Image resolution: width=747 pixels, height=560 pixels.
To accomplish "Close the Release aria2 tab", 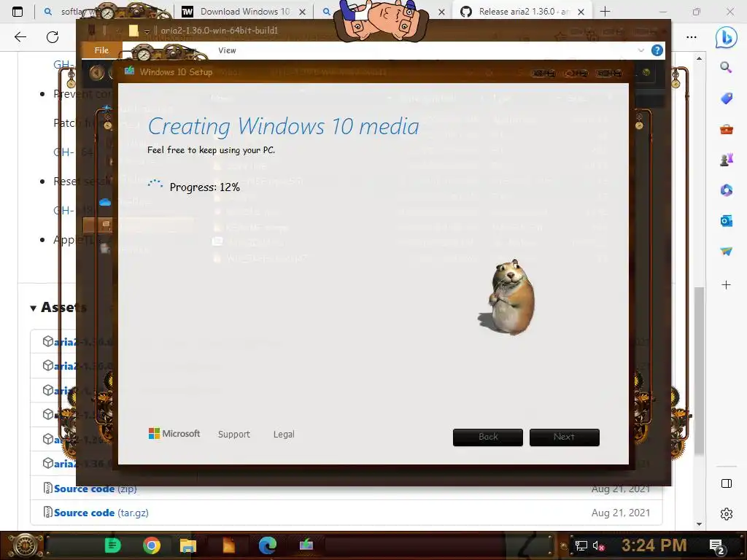I will click(x=581, y=12).
